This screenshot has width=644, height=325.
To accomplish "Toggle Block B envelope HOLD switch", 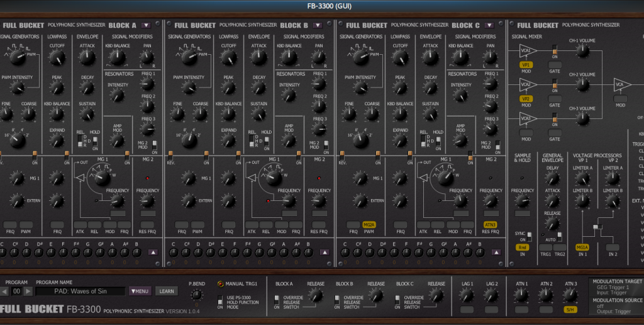I will click(267, 141).
